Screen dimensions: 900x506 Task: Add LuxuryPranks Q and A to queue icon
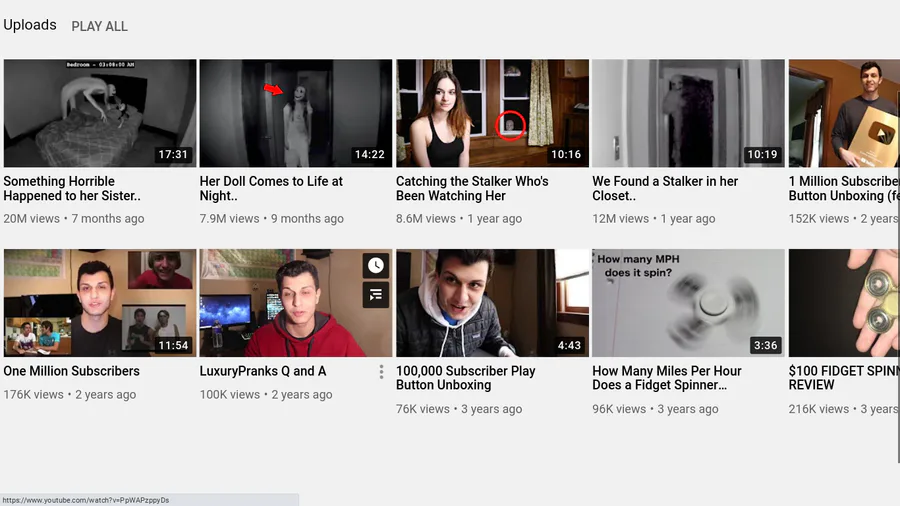[376, 295]
